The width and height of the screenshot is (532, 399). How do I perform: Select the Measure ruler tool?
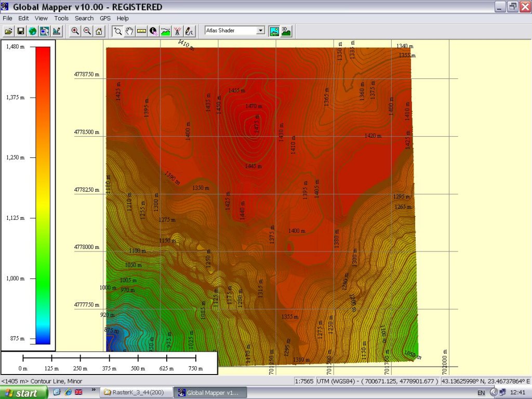point(141,31)
